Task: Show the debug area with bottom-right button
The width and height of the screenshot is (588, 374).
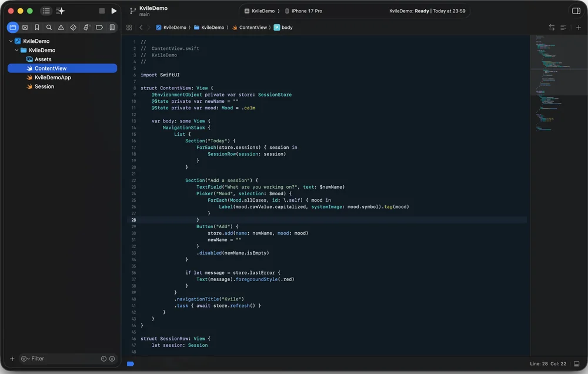Action: click(x=576, y=363)
